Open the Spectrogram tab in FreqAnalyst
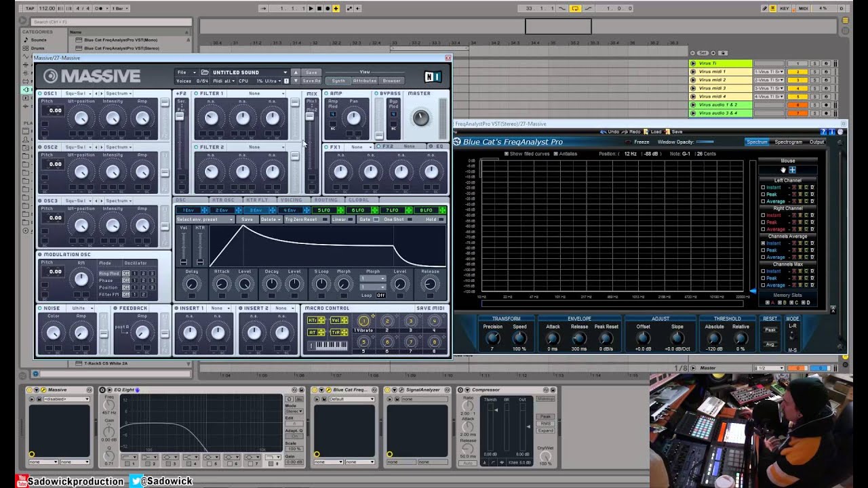 click(788, 142)
